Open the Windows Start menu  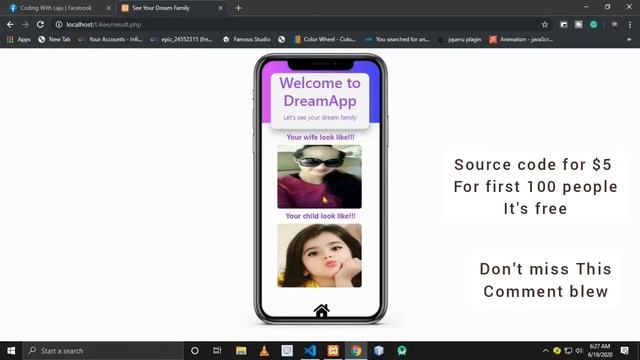point(11,351)
